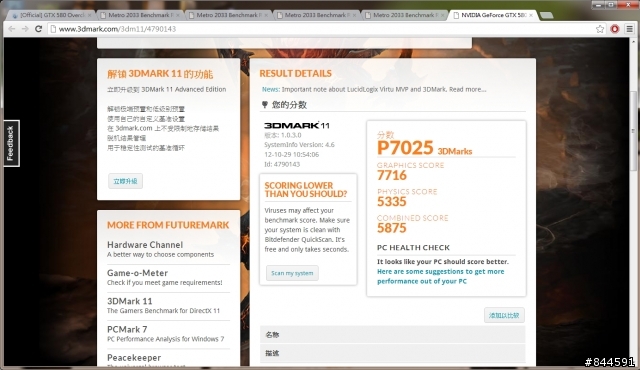Switch to second Metro 2033 Benchmark tab
Image resolution: width=640 pixels, height=370 pixels.
pyautogui.click(x=229, y=15)
